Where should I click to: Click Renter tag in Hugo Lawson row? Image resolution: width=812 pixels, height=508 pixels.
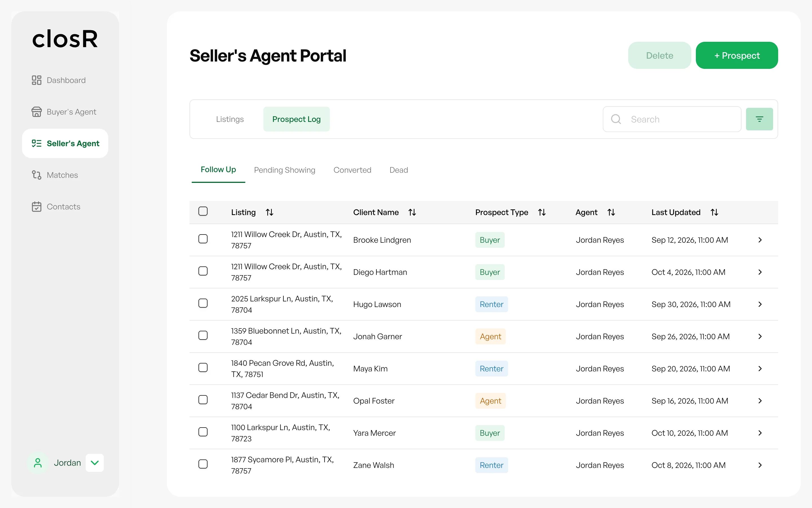point(491,305)
